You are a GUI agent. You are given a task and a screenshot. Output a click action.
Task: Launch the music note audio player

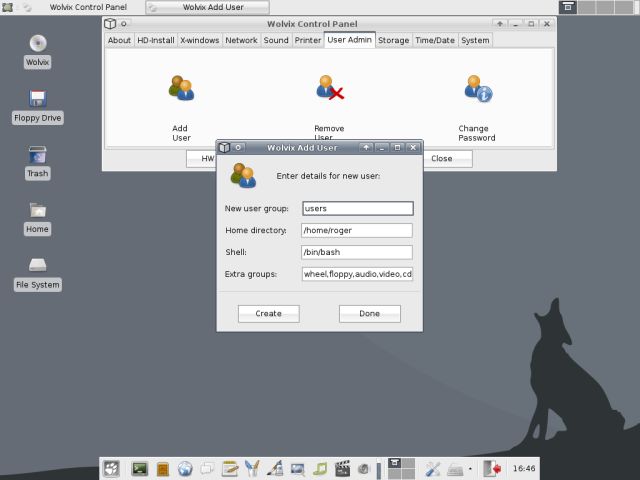click(320, 469)
